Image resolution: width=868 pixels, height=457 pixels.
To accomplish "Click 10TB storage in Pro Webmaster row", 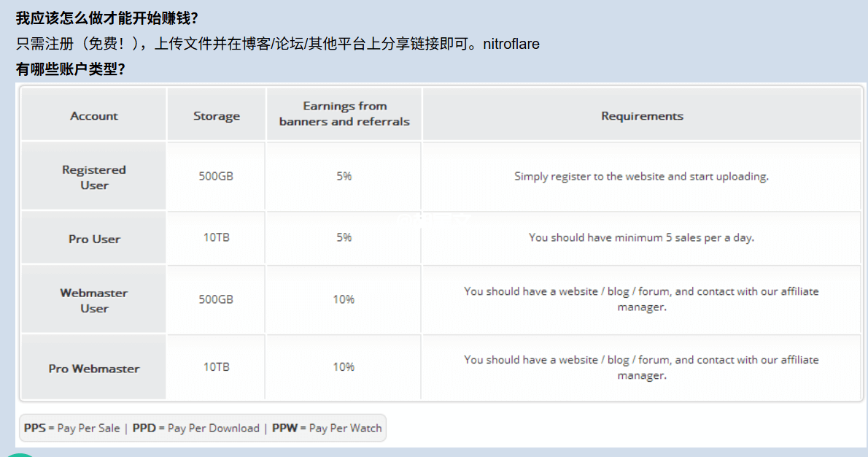I will pyautogui.click(x=217, y=366).
